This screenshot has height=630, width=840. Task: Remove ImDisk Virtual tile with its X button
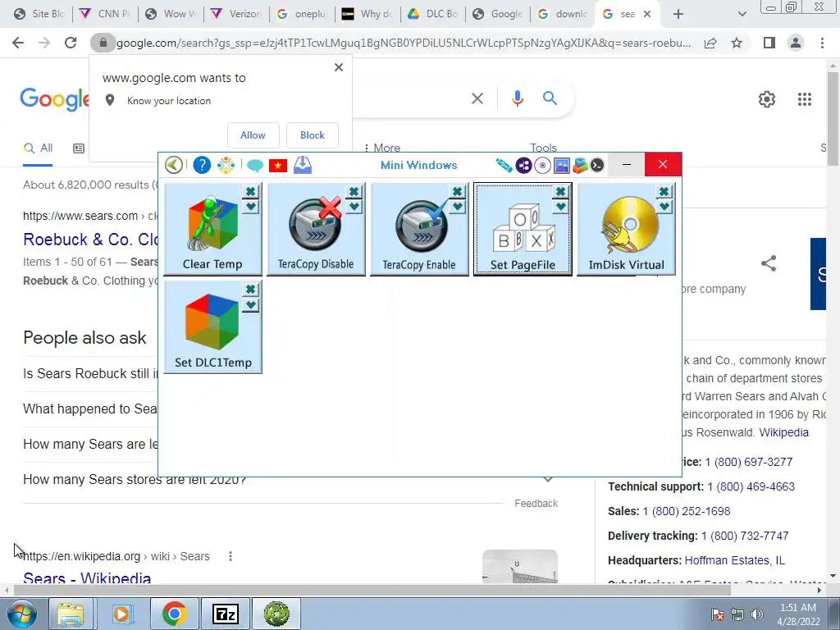pyautogui.click(x=664, y=191)
